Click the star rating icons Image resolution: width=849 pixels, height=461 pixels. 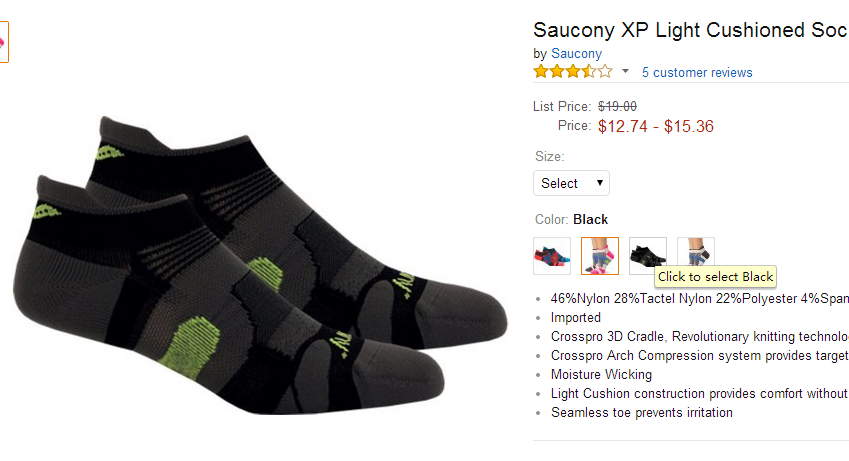point(572,72)
